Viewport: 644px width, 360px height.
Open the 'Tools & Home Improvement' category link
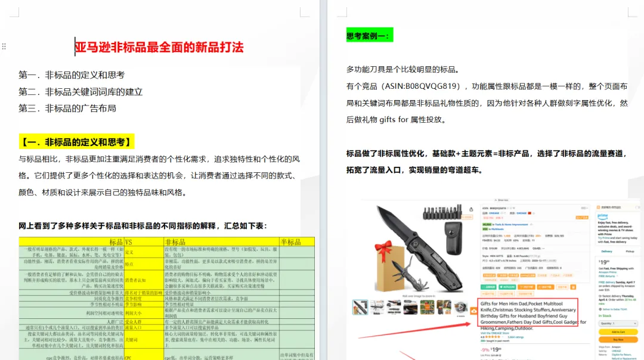click(510, 225)
